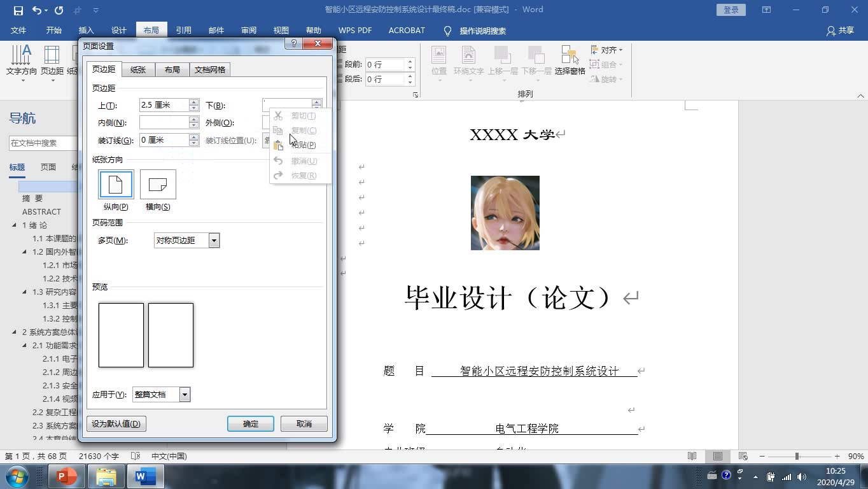Viewport: 868px width, 489px height.
Task: Switch to Read Mode view icon
Action: click(692, 456)
